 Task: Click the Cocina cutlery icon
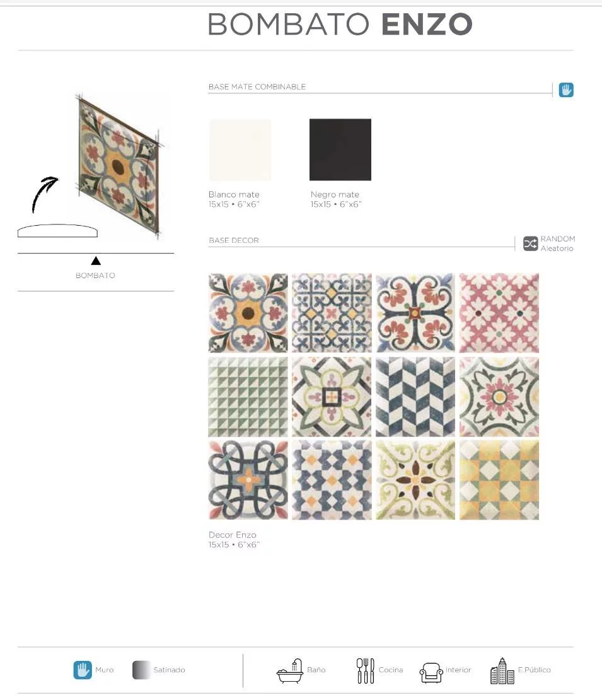(365, 671)
